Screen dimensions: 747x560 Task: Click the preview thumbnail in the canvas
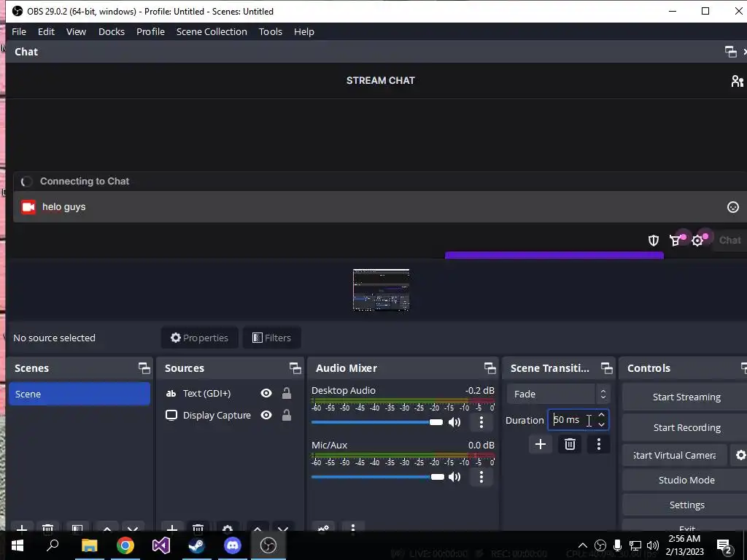tap(381, 290)
